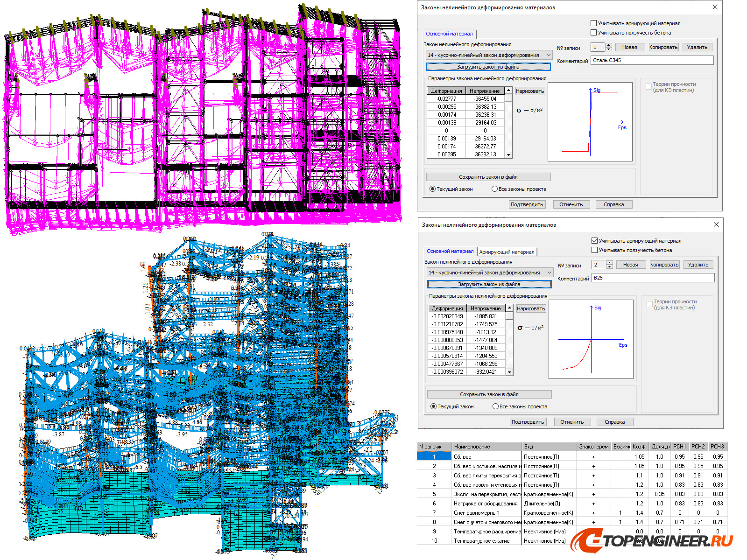Click "Сохранить закон в файл"
Screen dimensions: 747x560
[x=488, y=176]
